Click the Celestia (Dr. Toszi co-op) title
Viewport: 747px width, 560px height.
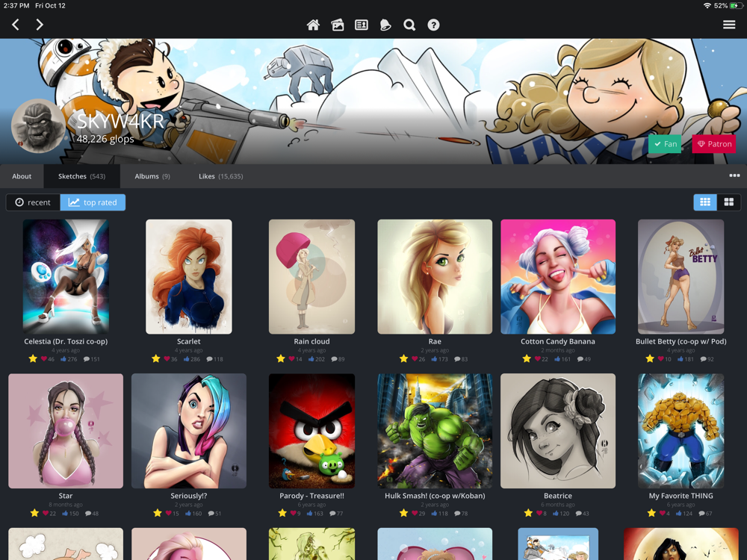click(66, 341)
